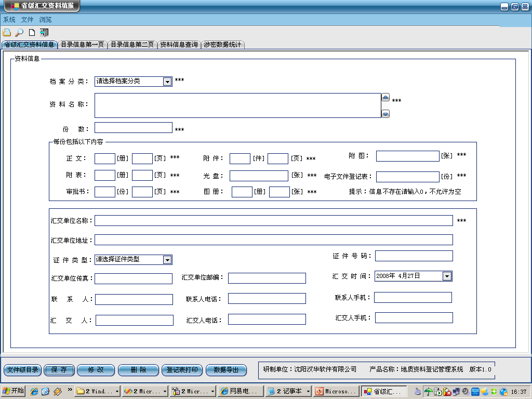Click Internet Explorer icon in quick launch
532x399 pixels.
[34, 391]
